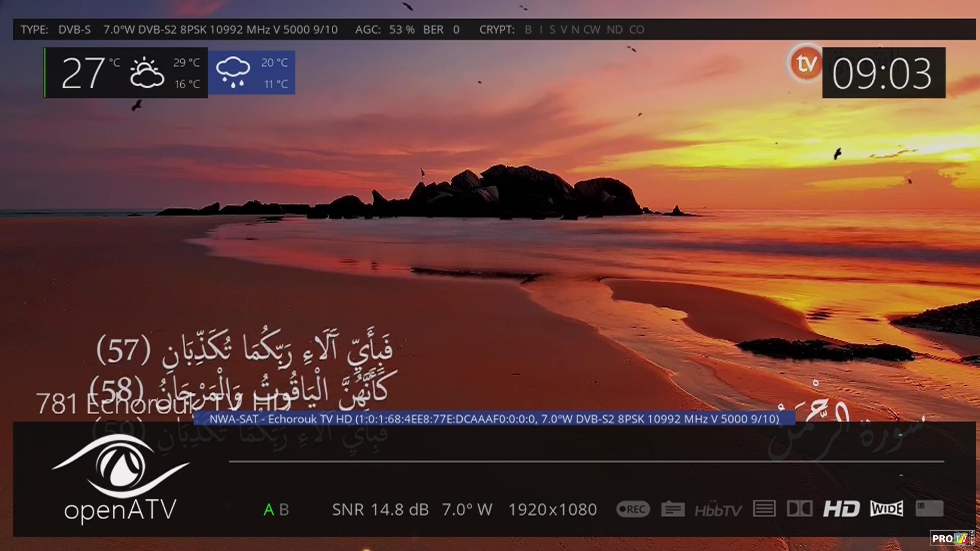Click the 1920x1080 resolution label

552,510
